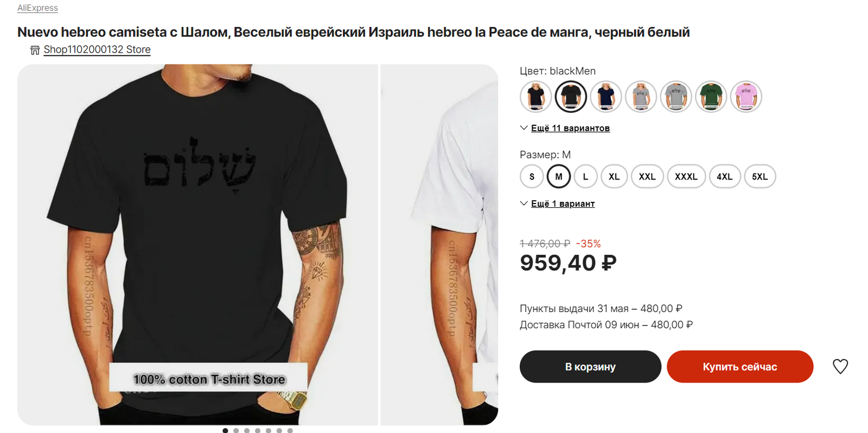Open the Shop1102000132 Store link

(x=97, y=49)
